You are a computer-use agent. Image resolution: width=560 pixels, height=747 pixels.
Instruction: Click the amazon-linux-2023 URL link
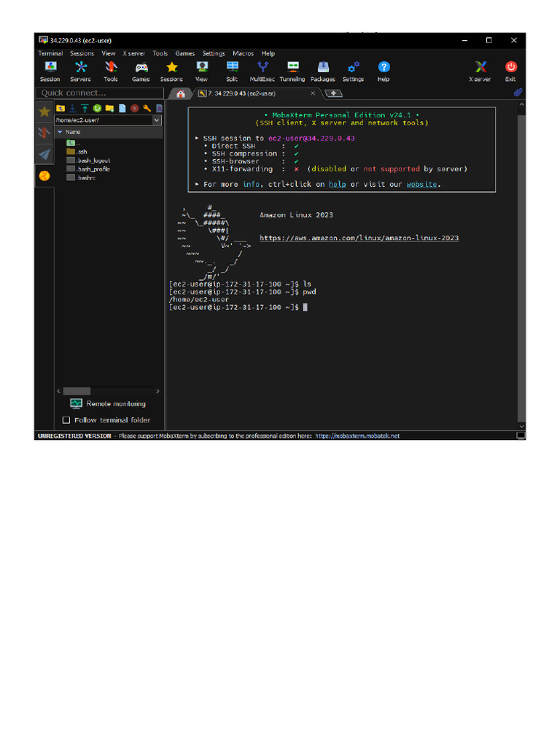pyautogui.click(x=359, y=238)
